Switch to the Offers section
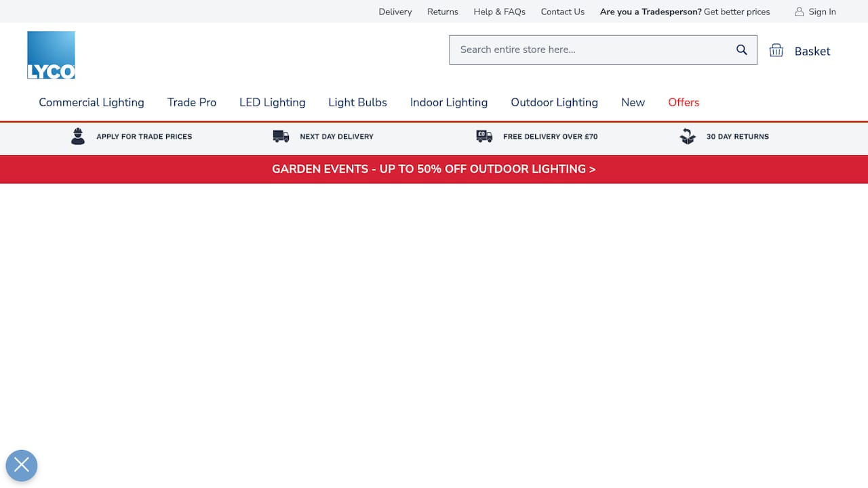Screen dimensions: 868x488 point(684,102)
